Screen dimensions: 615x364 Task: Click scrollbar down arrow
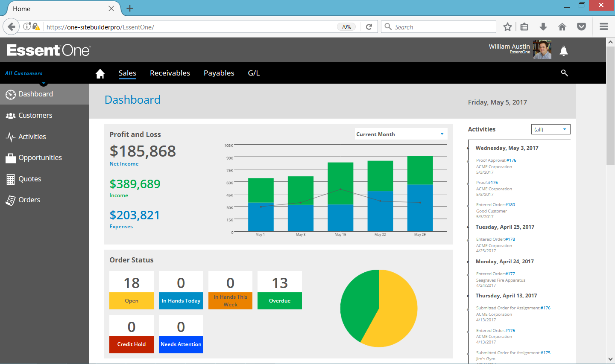(x=611, y=359)
